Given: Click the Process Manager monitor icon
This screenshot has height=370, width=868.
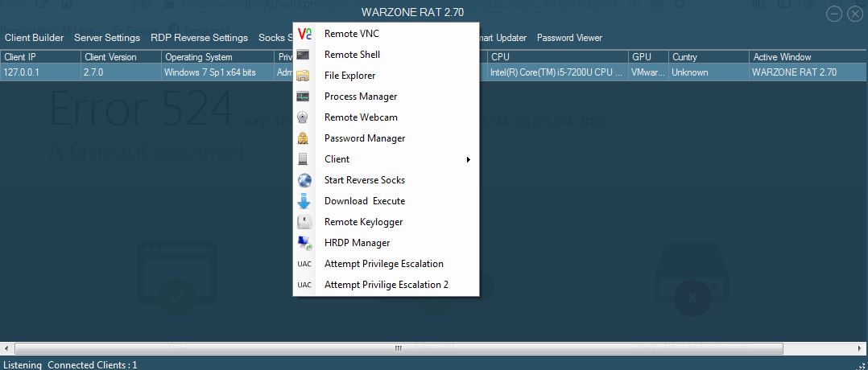Looking at the screenshot, I should [303, 97].
